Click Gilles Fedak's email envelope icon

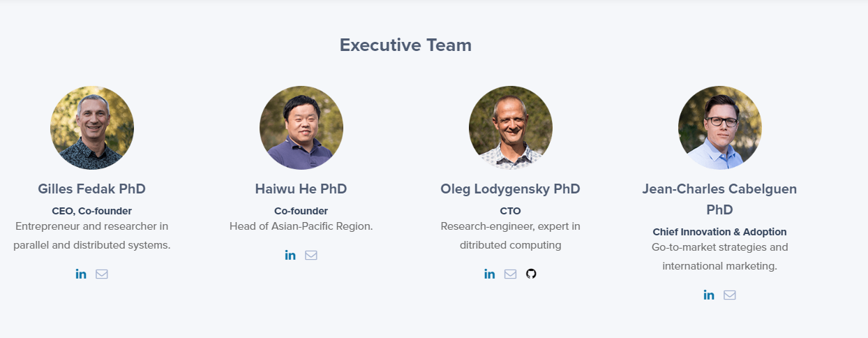[x=102, y=274]
